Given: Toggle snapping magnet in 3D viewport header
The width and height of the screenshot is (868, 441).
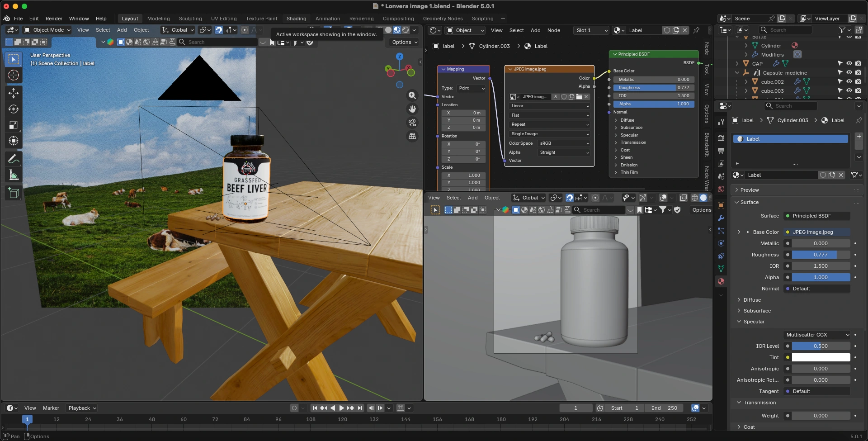Looking at the screenshot, I should point(218,30).
